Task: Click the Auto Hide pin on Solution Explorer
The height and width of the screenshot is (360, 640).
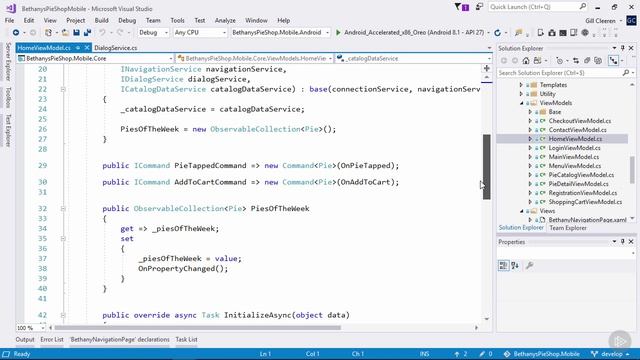Action: (x=622, y=48)
